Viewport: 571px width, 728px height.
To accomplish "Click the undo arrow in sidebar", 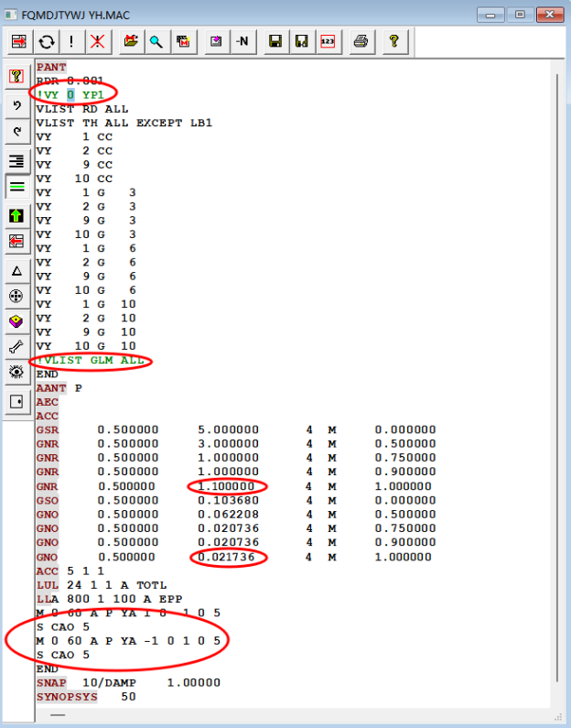I will click(17, 106).
